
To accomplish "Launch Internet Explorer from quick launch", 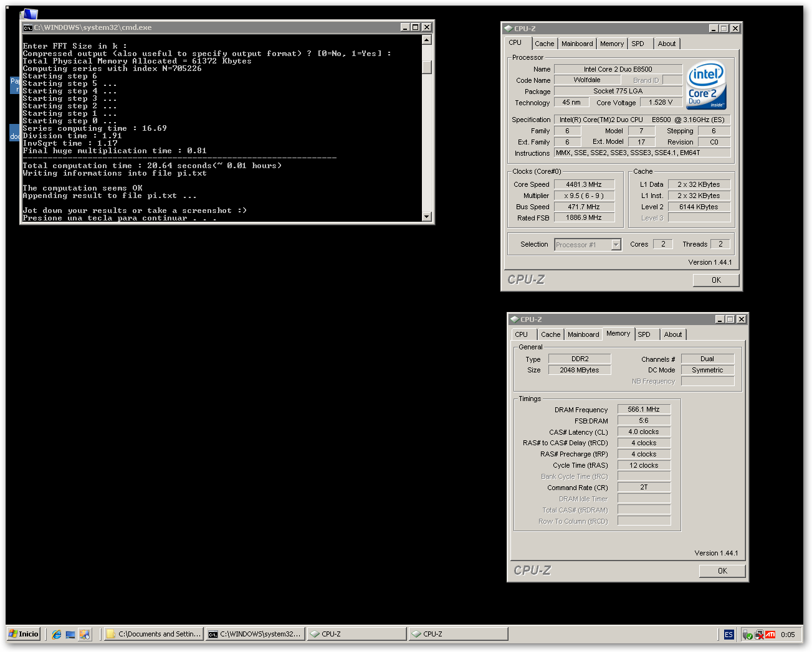I will pos(57,635).
